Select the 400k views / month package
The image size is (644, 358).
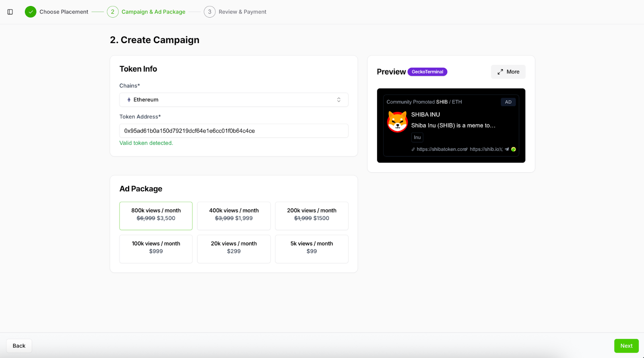click(234, 216)
